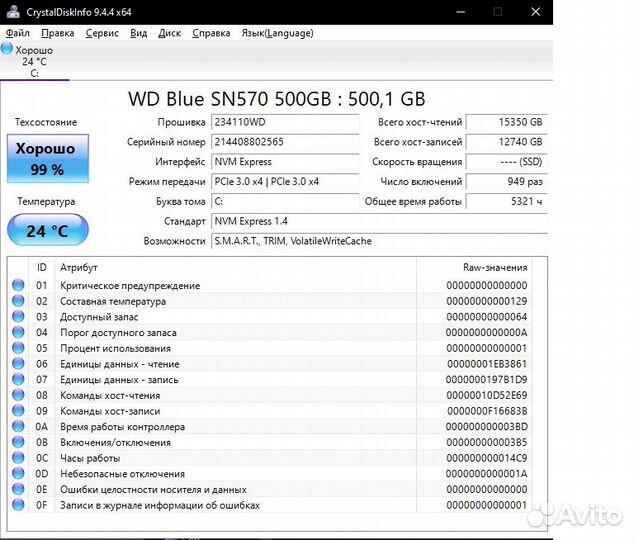Viewport: 634px width, 540px height.
Task: Click status orb for attribute 09 Команды хост-записи
Action: point(18,411)
